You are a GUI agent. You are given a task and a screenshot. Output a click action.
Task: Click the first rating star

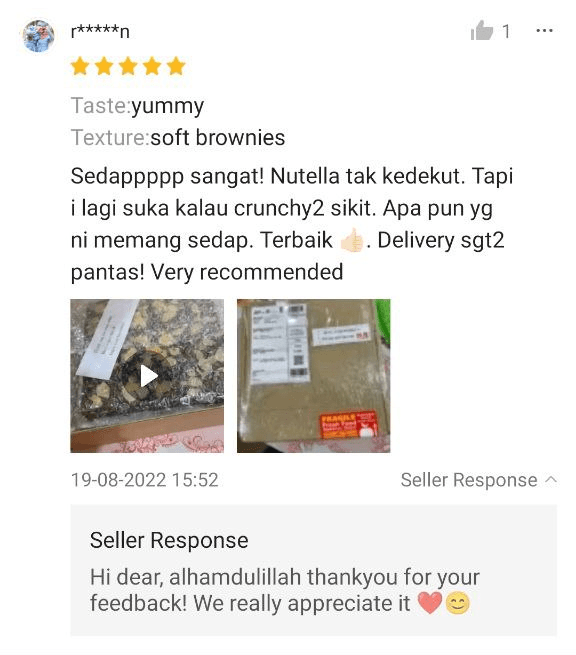pos(80,66)
